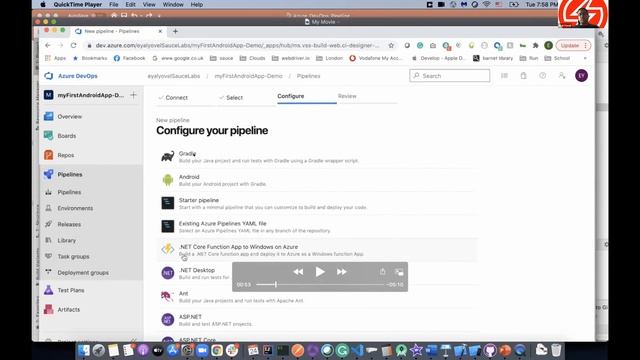Choose Existing Azure Pipelines YAML file
640x360 pixels.
coord(317,227)
